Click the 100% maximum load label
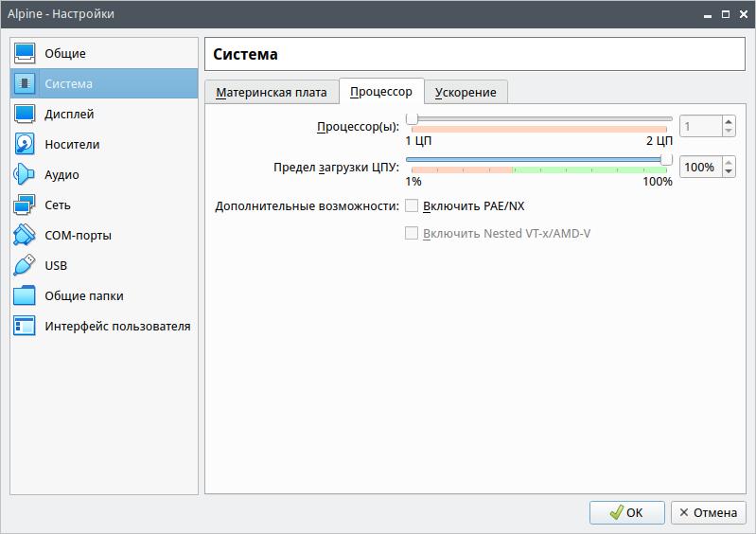The image size is (756, 534). [x=658, y=182]
